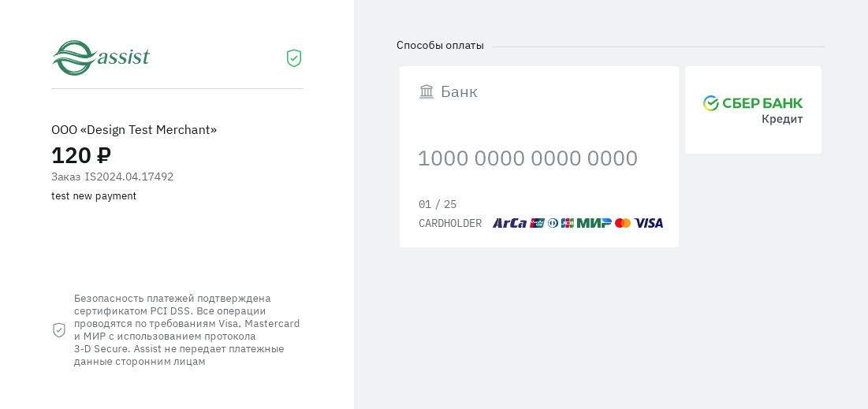Click the Способы оплаты heading
The width and height of the screenshot is (868, 409).
[x=440, y=46]
